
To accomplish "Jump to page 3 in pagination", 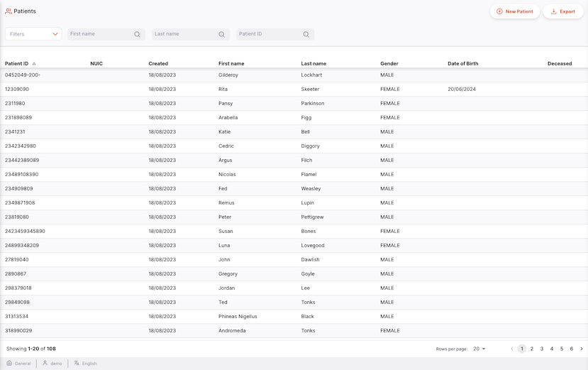I will [542, 349].
